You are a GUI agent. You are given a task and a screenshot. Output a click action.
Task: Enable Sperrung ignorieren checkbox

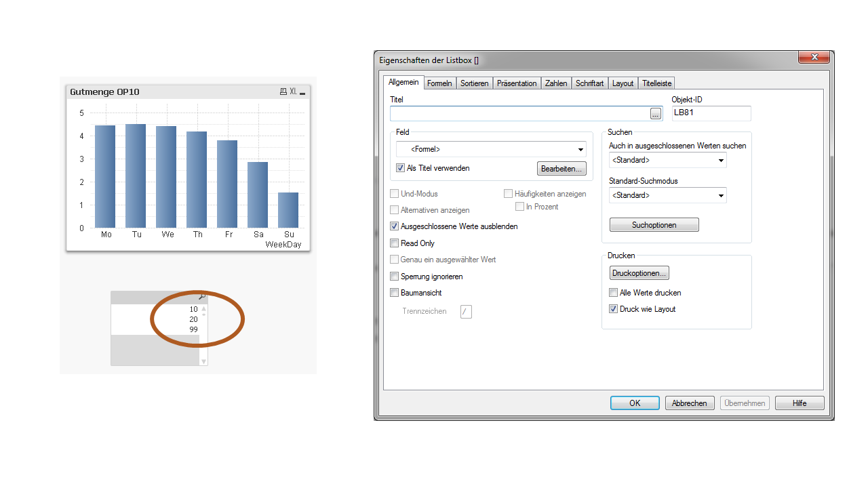(x=395, y=277)
